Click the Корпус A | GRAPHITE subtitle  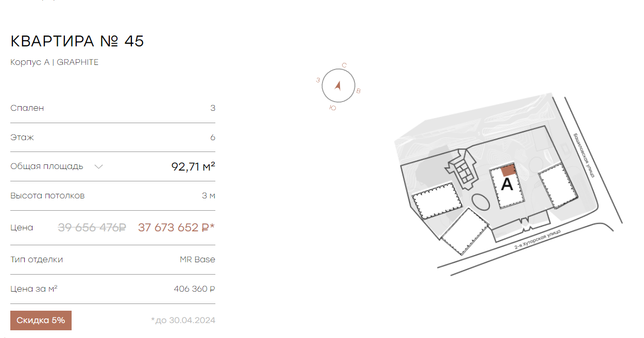click(54, 62)
